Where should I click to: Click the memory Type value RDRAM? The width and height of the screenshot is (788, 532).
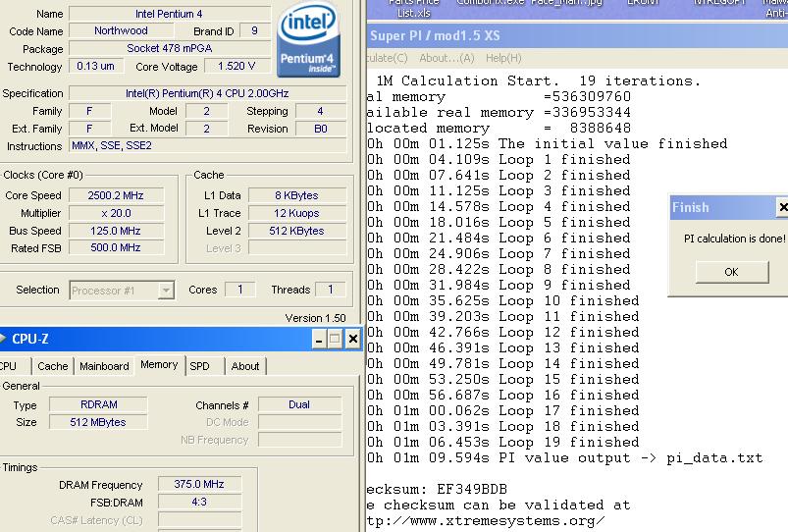pyautogui.click(x=98, y=404)
